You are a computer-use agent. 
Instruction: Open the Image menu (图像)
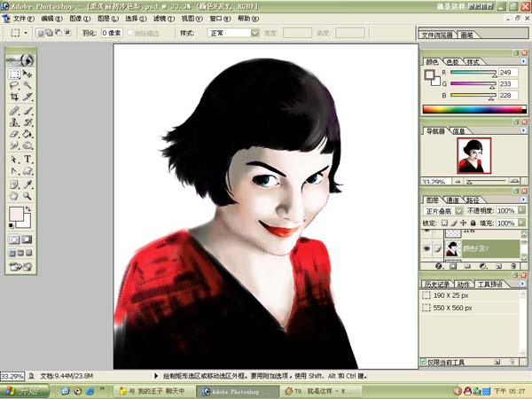click(80, 19)
